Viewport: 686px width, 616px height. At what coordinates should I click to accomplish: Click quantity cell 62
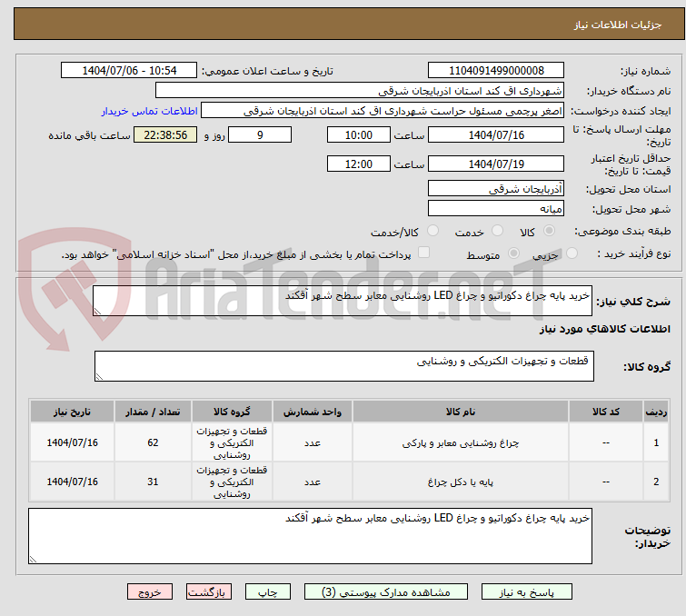(x=153, y=442)
